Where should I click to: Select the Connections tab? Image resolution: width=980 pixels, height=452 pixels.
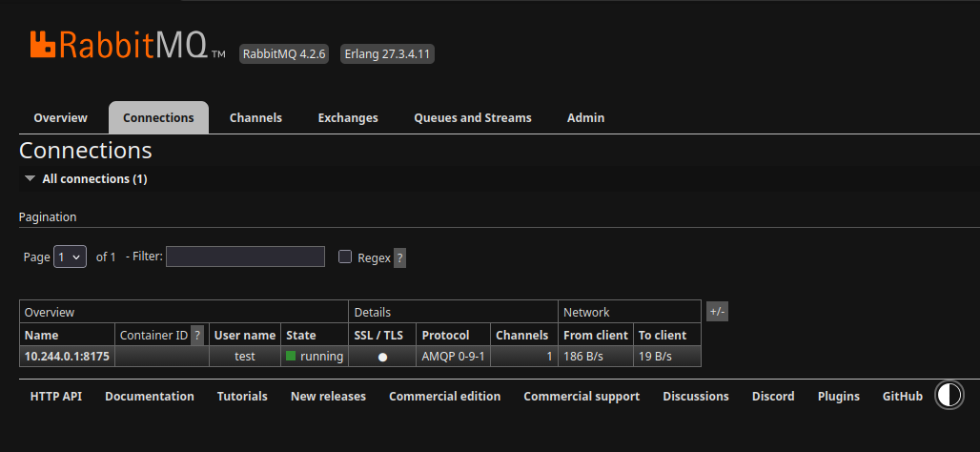coord(158,117)
